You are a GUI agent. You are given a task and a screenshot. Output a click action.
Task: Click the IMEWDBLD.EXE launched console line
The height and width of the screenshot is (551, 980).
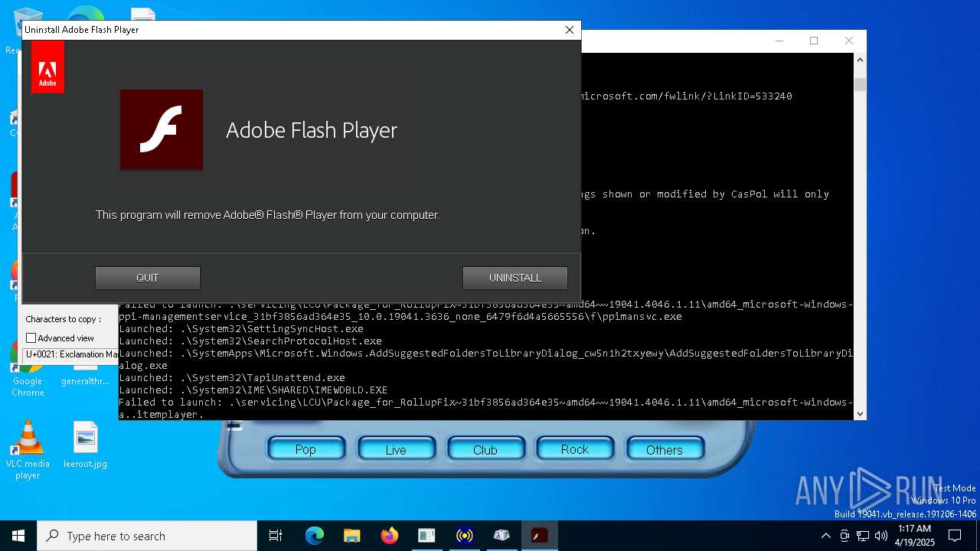click(253, 390)
